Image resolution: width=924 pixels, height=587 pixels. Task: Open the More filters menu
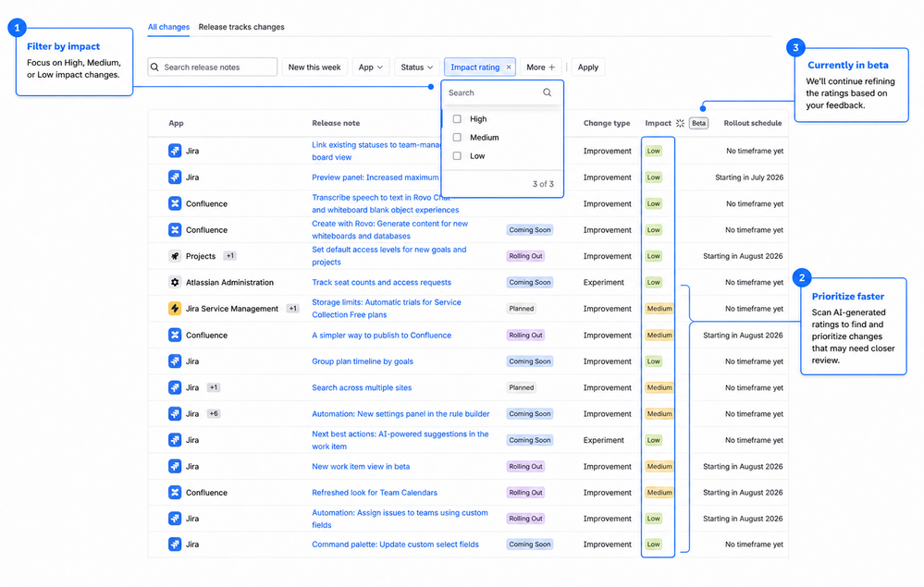pos(540,67)
